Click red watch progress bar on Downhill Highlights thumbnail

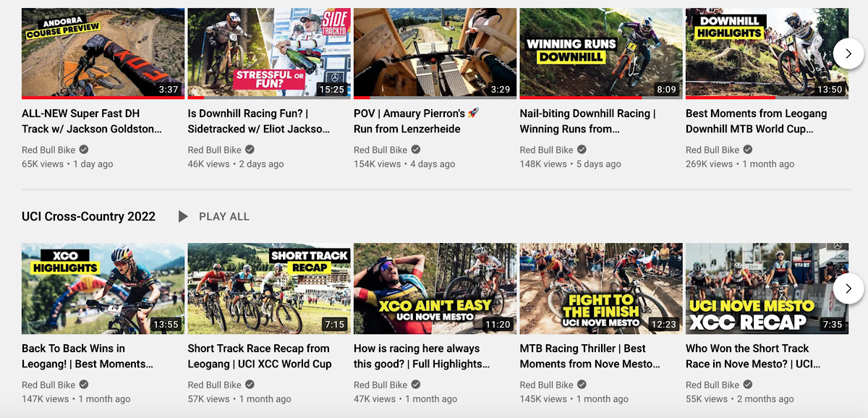(731, 98)
